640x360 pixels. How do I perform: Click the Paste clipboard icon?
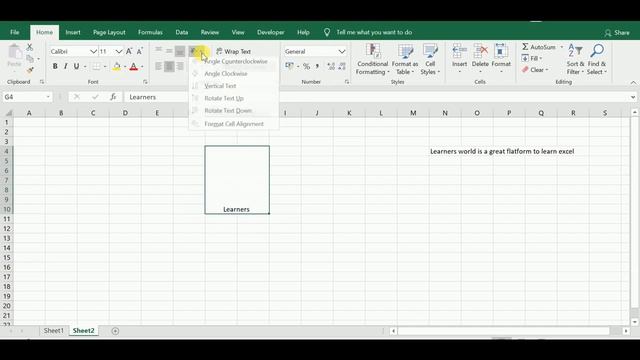(x=15, y=52)
